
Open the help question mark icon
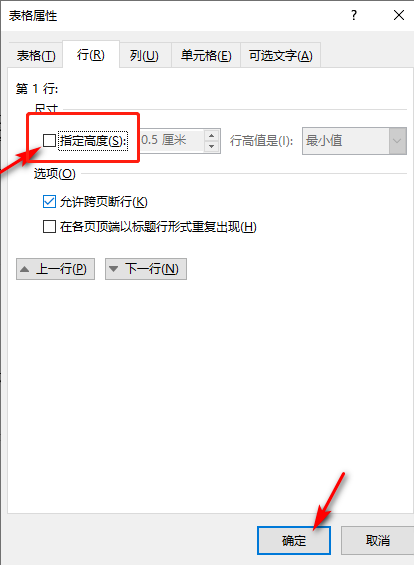pyautogui.click(x=354, y=15)
